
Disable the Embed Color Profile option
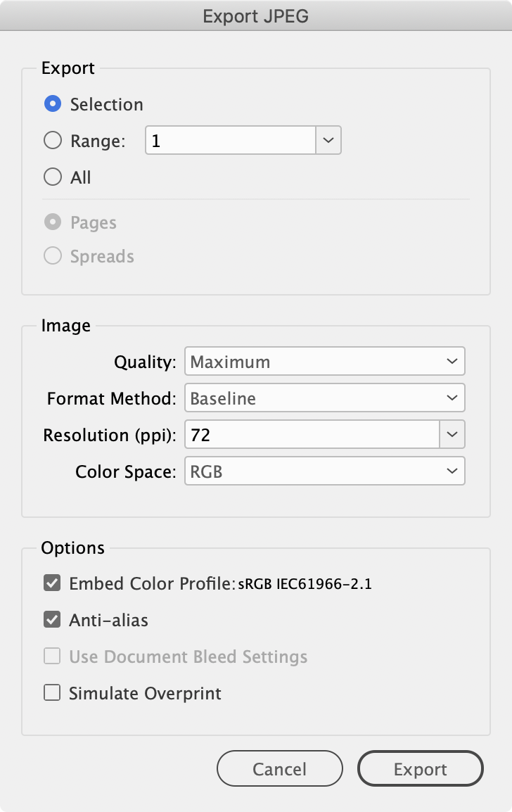[x=51, y=583]
